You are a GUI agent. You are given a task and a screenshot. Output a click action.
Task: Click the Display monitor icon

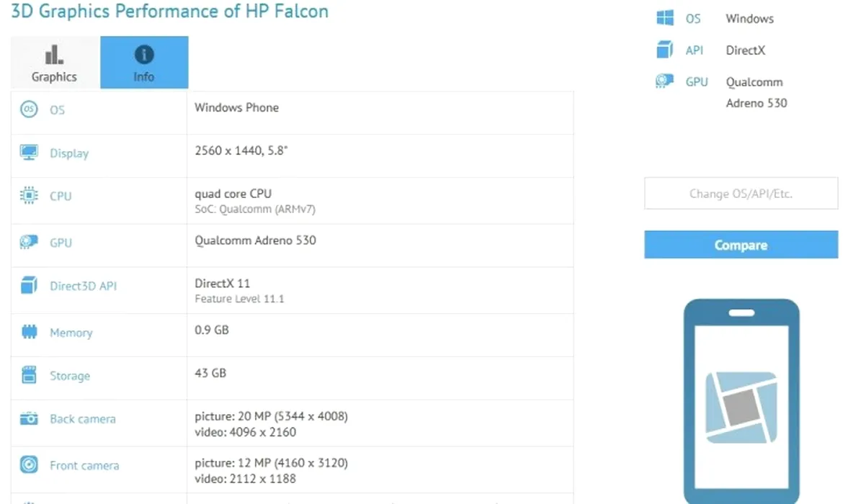(x=29, y=153)
